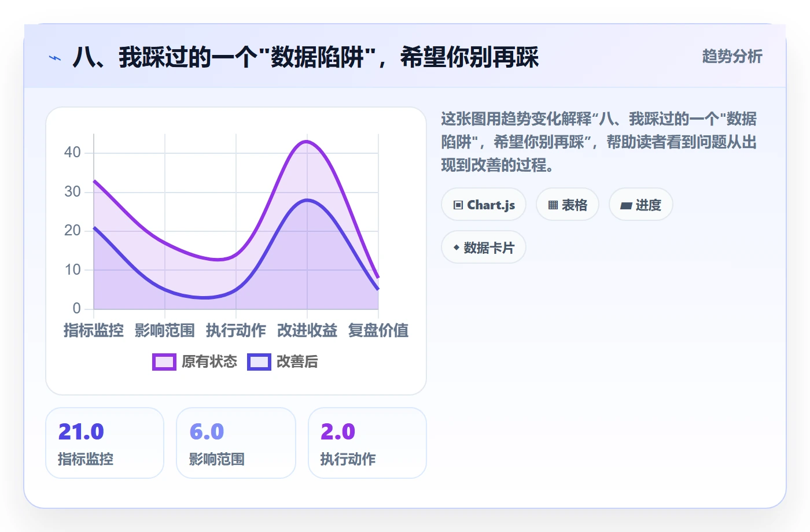Screen dimensions: 810x532
Task: Click the description paragraph starting 这张图用趋势变化
Action: pyautogui.click(x=599, y=142)
